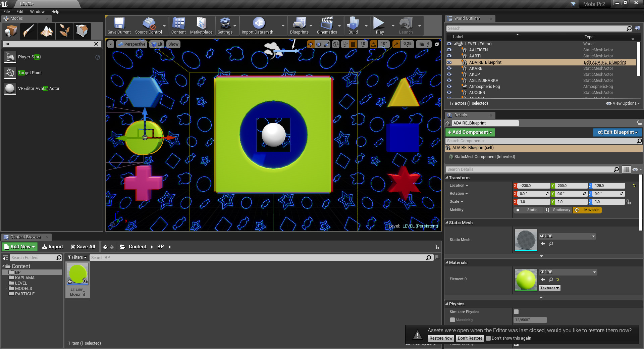Viewport: 644px width, 349px height.
Task: Hide AKARE actor with eye icon
Action: (449, 68)
